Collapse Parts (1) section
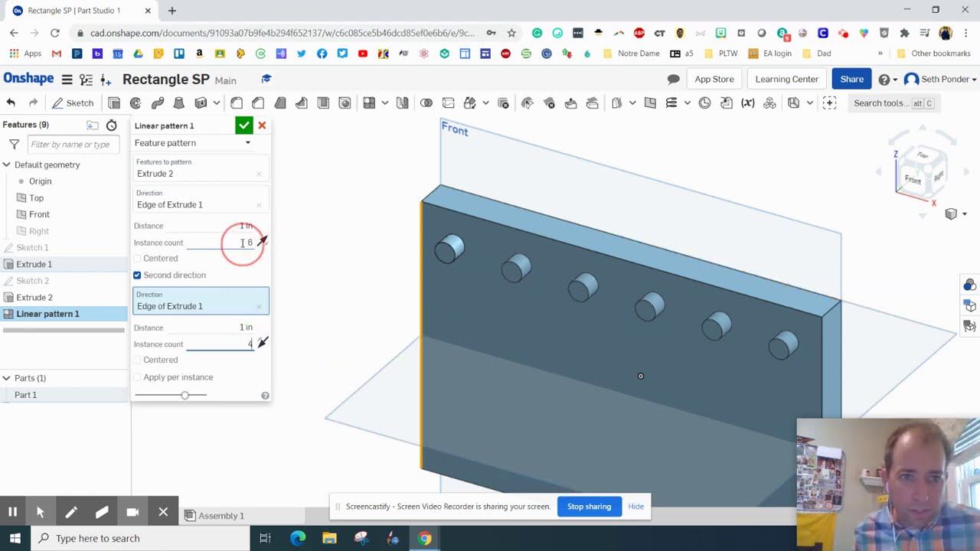Screen dimensions: 980x551 click(6, 378)
